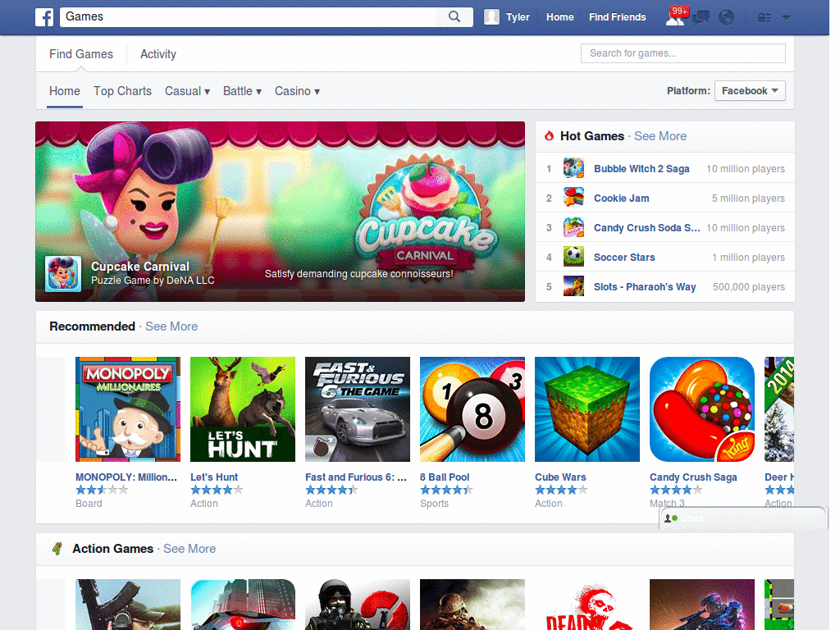840x630 pixels.
Task: Expand the Casual category dropdown
Action: click(187, 91)
